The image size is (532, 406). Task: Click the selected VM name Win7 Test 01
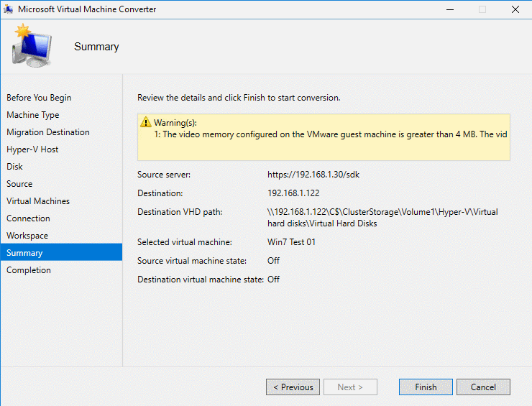click(x=291, y=242)
